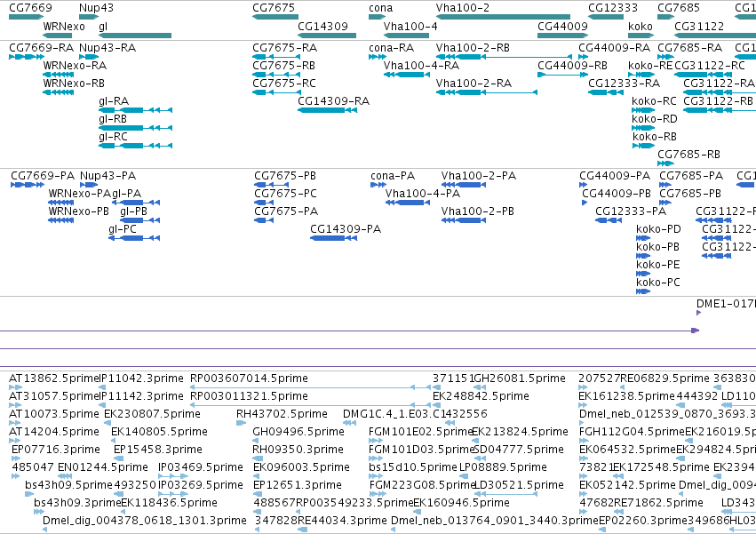Open EST FGM101E02.5prime

tap(377, 441)
